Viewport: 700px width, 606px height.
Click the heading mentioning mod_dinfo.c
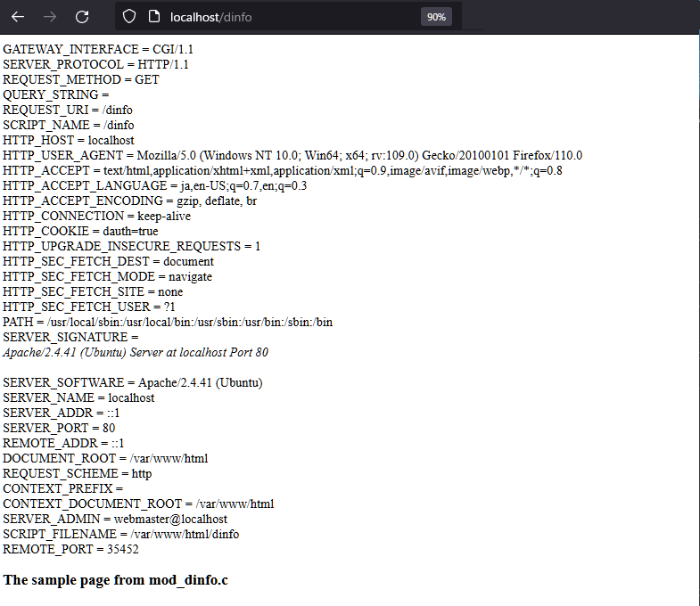click(116, 580)
